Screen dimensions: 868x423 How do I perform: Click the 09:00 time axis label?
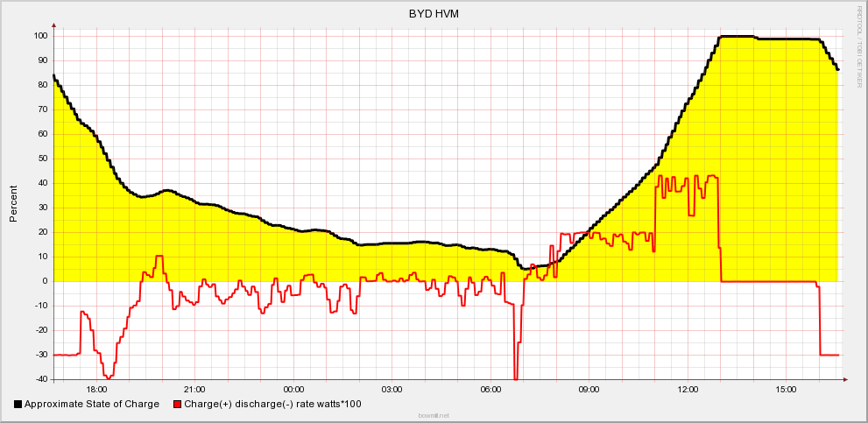tap(589, 389)
